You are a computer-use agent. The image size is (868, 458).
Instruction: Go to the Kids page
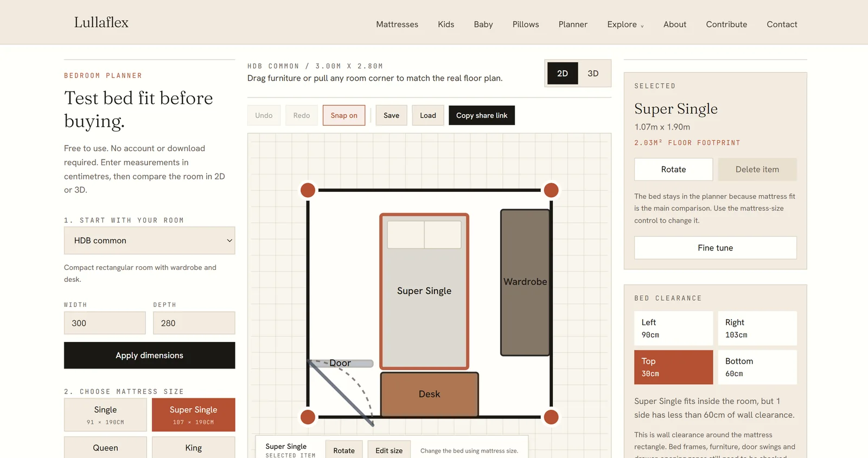(x=446, y=24)
